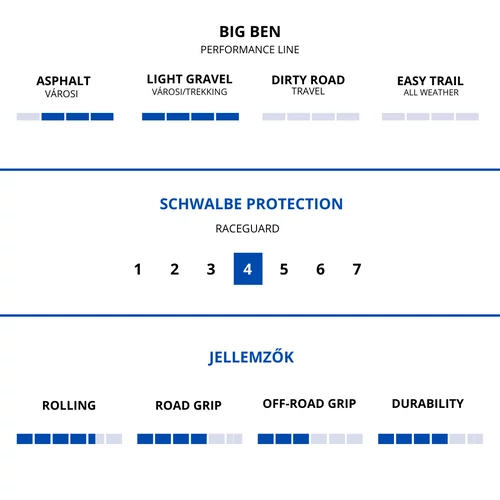Click protection level number 1
This screenshot has height=500, width=500.
click(138, 269)
